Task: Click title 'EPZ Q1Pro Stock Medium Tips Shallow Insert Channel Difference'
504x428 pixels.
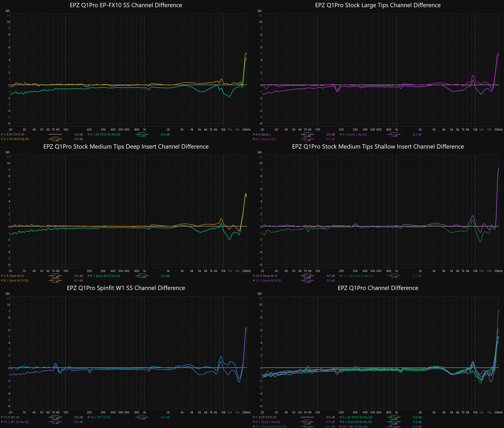Action: click(x=378, y=147)
